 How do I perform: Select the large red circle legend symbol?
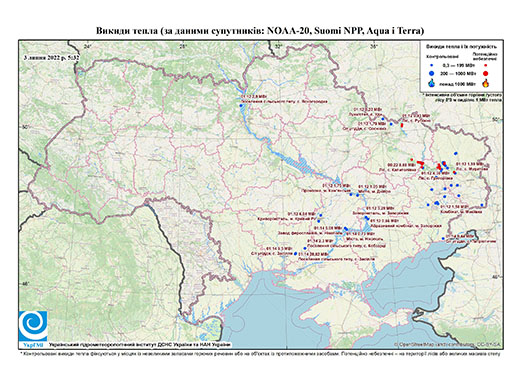click(x=486, y=73)
